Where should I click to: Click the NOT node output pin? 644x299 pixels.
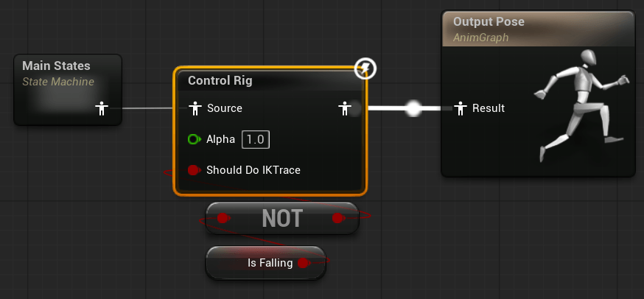(338, 218)
